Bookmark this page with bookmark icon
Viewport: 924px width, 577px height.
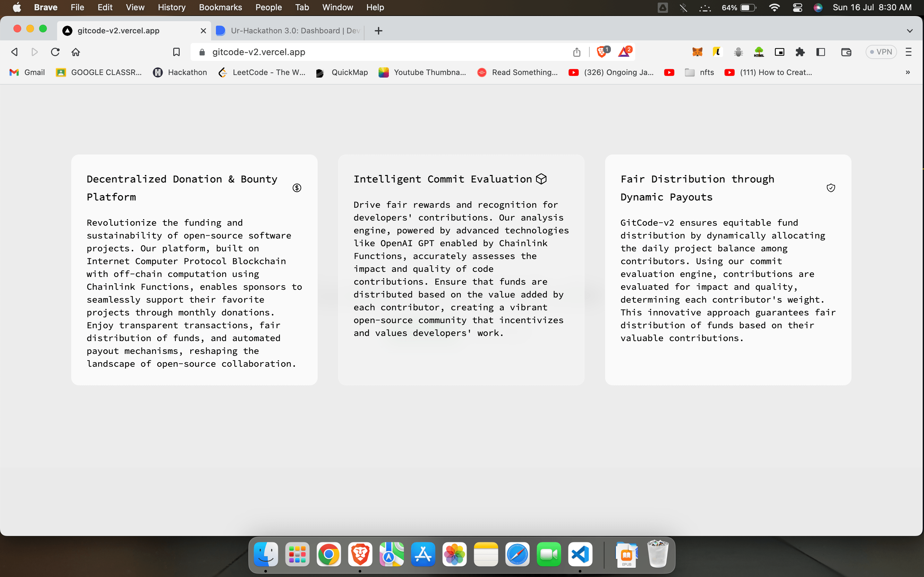point(176,52)
